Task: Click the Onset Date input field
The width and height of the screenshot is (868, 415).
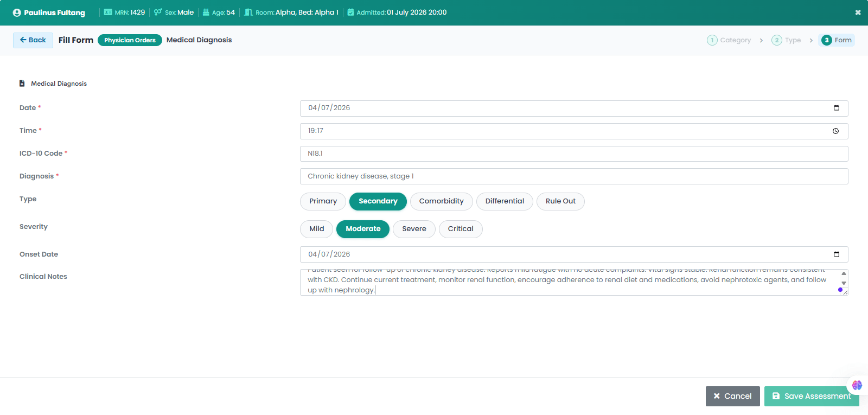Action: [574, 254]
